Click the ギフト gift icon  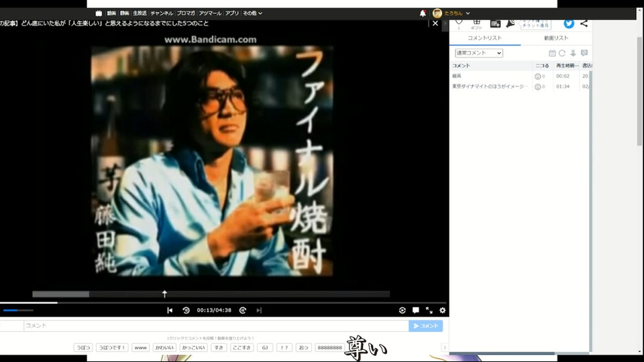476,24
